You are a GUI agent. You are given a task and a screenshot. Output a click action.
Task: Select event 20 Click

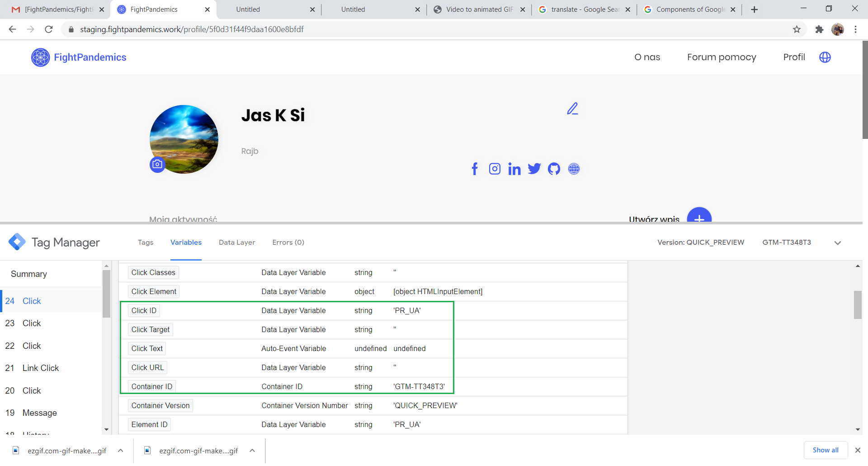tap(51, 390)
